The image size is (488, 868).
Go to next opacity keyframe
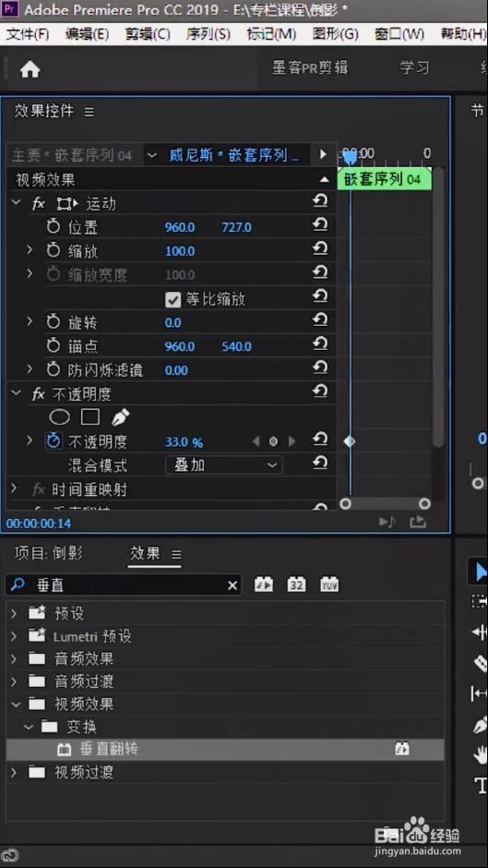tap(292, 441)
